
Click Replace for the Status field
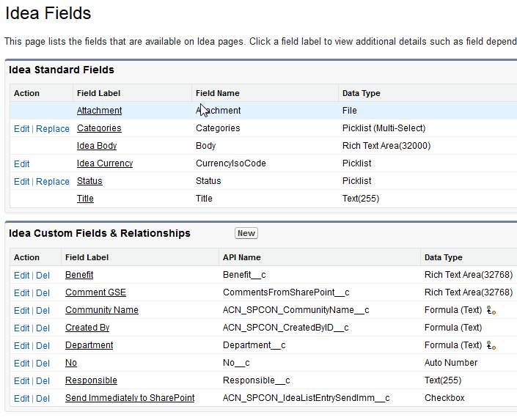point(53,182)
